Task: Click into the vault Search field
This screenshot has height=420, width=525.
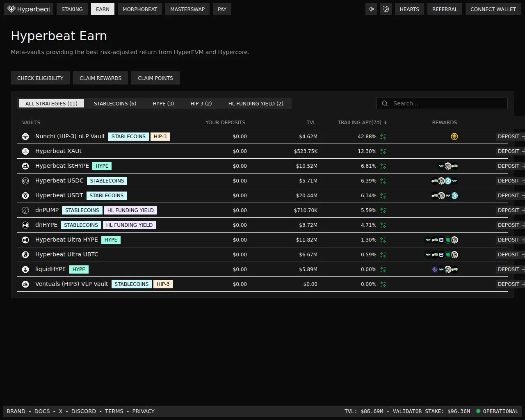Action: (447, 103)
